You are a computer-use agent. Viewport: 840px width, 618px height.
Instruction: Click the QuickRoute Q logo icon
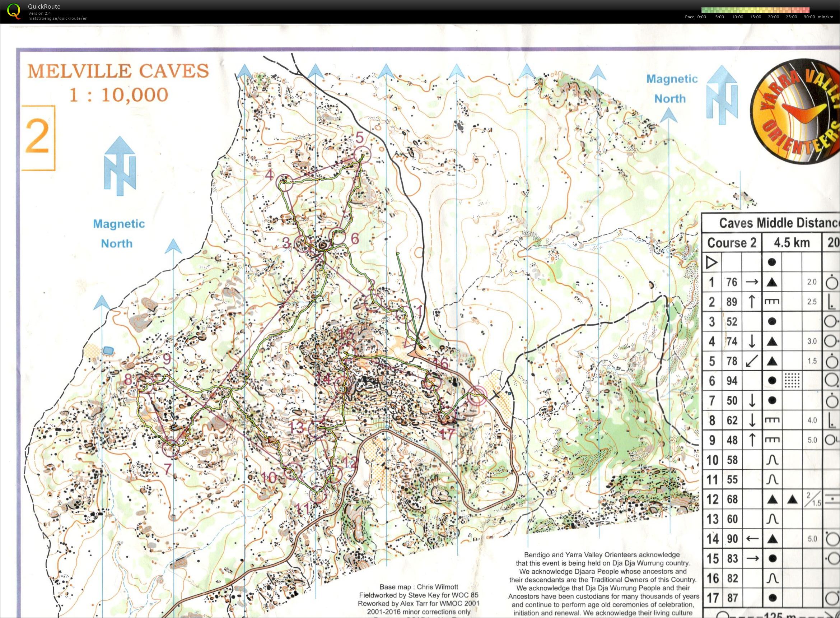click(14, 10)
